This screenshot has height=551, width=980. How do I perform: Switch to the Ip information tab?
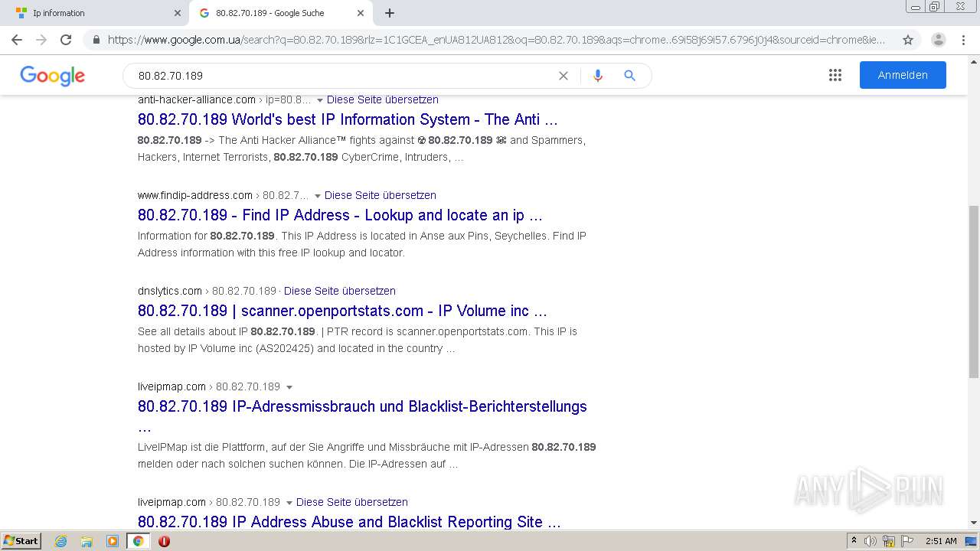coord(95,13)
